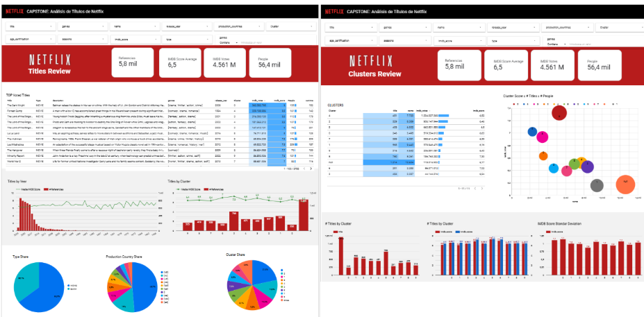Click the Netflix logo in the Titles Review header bar

(x=14, y=12)
